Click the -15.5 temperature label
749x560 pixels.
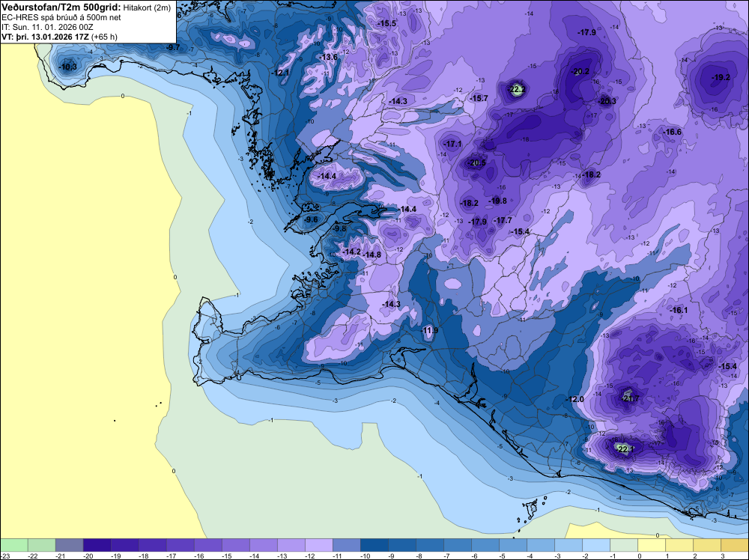pos(387,23)
